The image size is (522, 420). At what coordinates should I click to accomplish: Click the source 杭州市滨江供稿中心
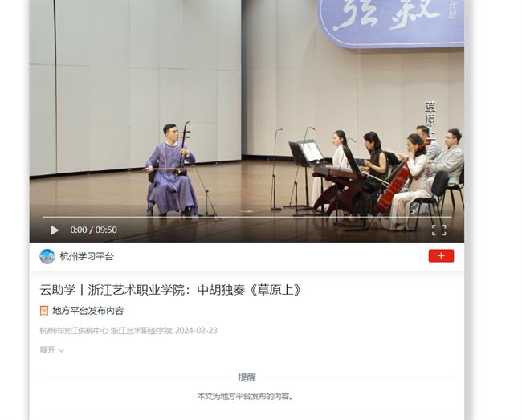click(x=74, y=331)
